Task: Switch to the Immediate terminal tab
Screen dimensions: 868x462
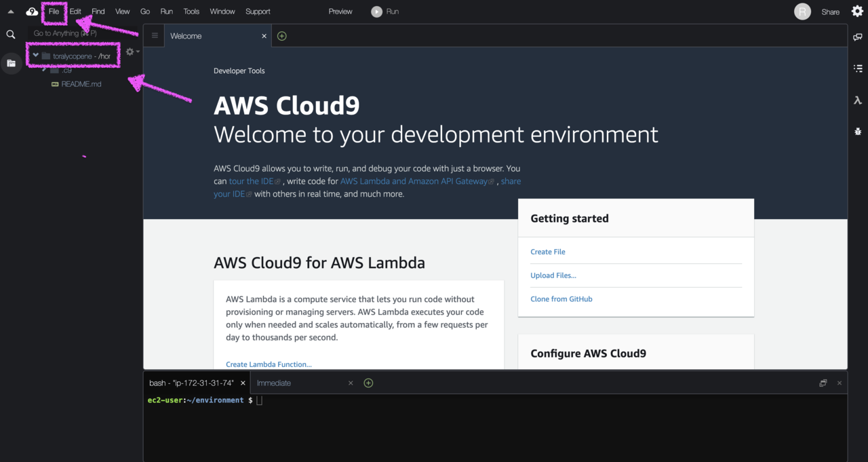Action: coord(274,383)
